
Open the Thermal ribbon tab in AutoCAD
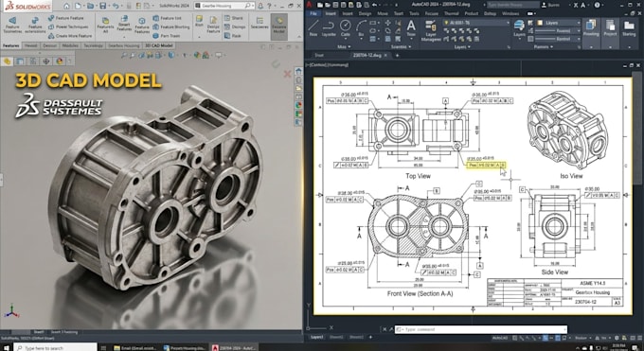pos(451,13)
